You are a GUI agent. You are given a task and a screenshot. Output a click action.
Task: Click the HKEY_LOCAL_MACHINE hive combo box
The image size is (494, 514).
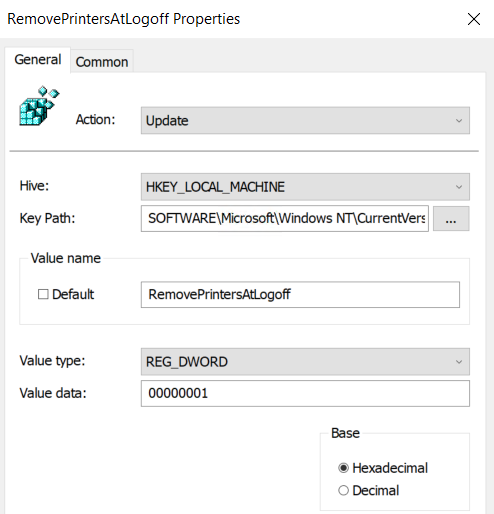click(305, 187)
